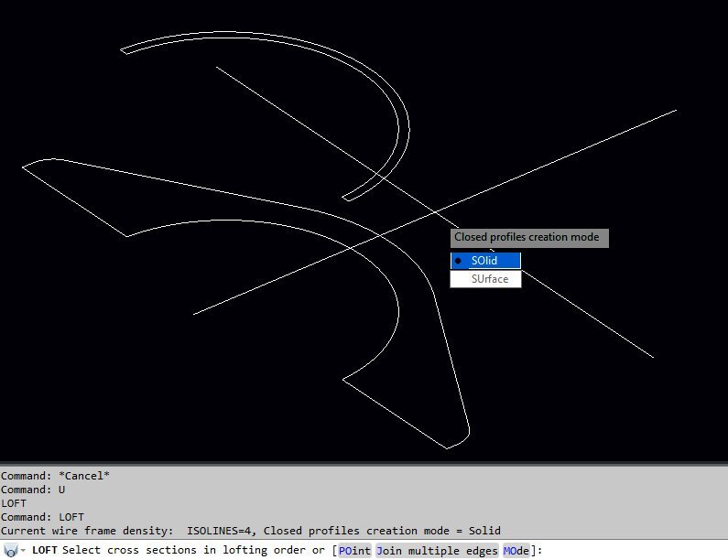
Task: Click 'Current wire frame density: ISOLINES=4' line
Action: 251,531
